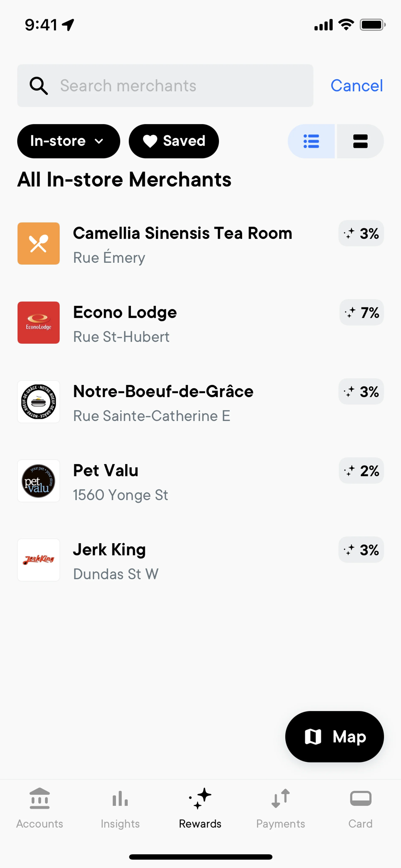401x868 pixels.
Task: Open the Map view button
Action: coord(335,737)
